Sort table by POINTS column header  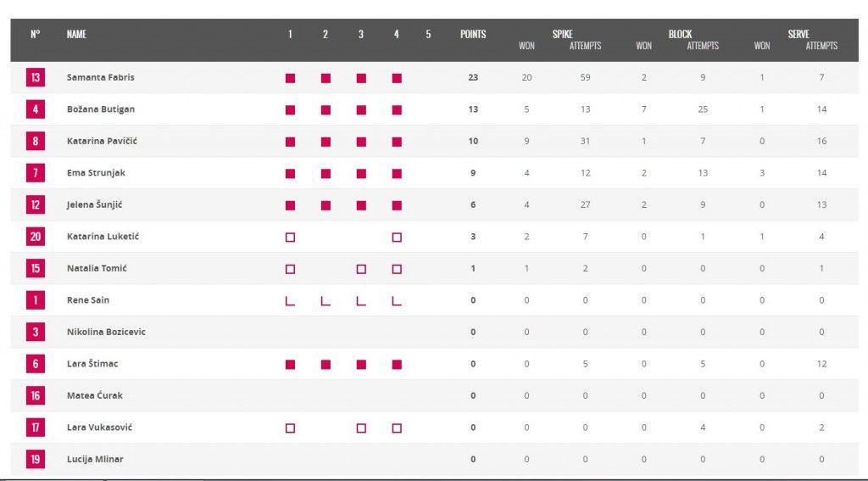point(473,35)
